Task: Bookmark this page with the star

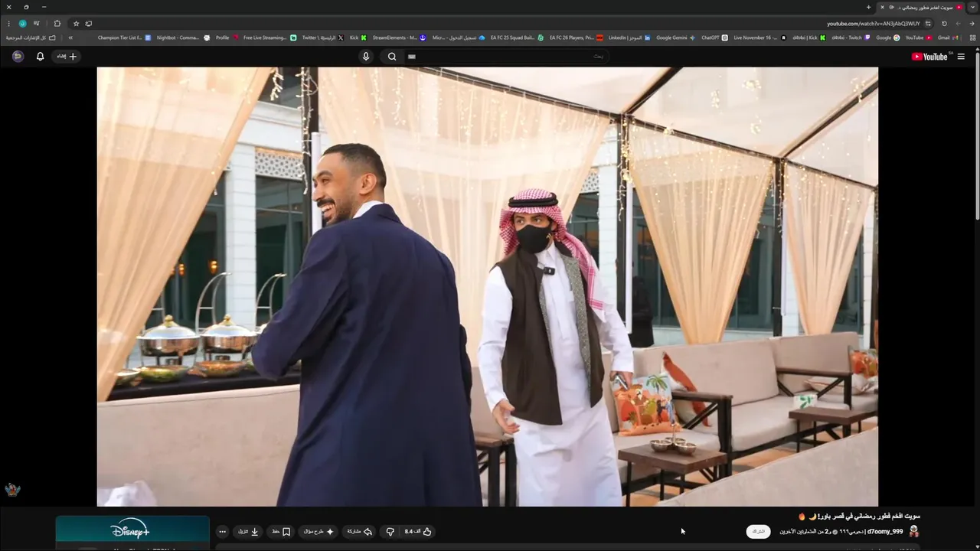Action: pos(76,24)
